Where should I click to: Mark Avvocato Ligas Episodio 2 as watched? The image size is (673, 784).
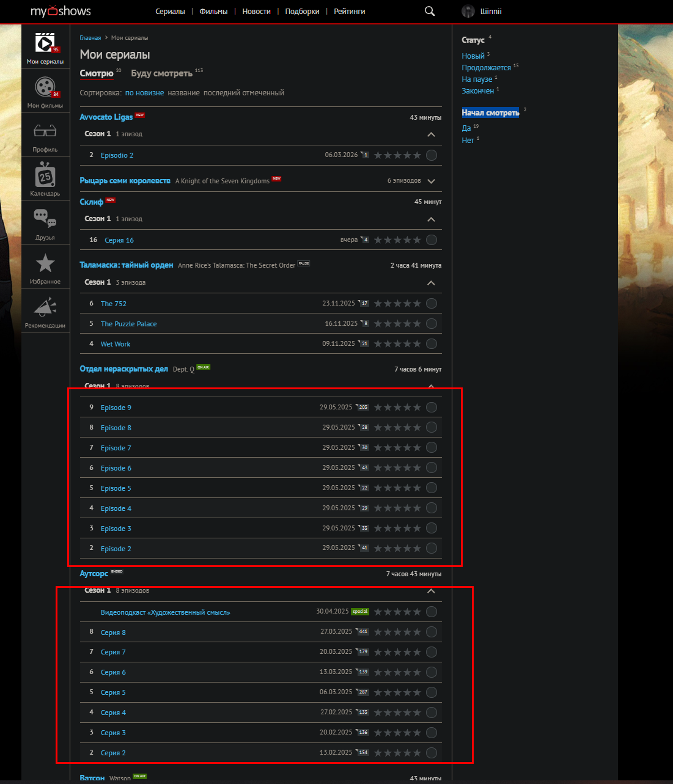(x=432, y=155)
